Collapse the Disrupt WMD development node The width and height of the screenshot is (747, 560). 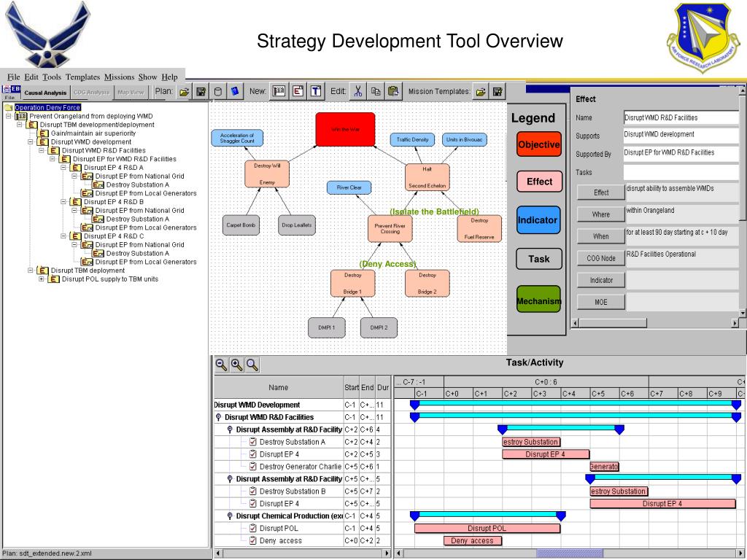coord(31,142)
